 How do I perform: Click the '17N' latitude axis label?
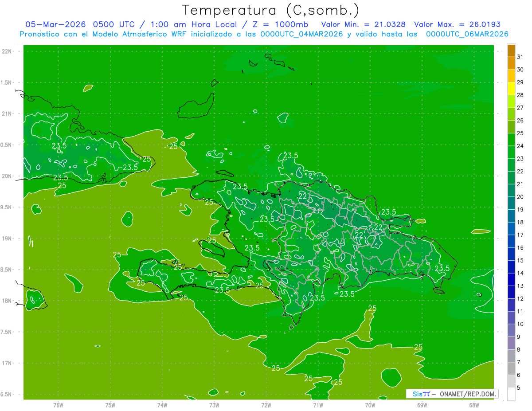[x=6, y=363]
